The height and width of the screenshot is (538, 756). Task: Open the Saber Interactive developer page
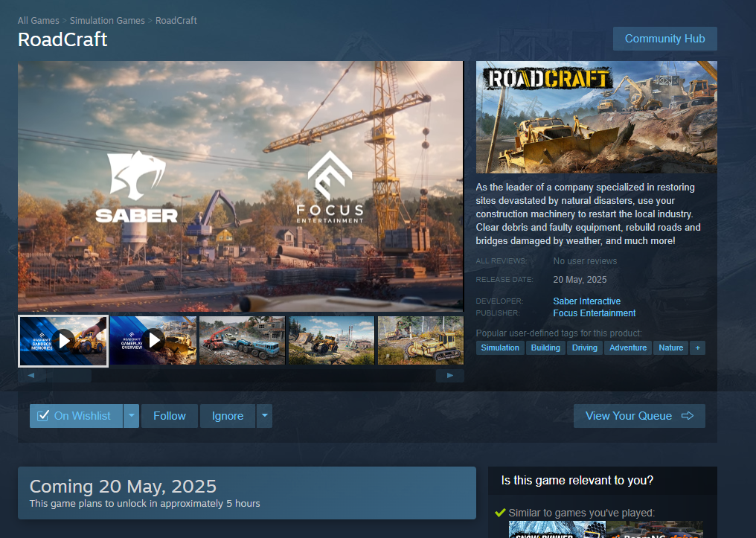tap(587, 301)
